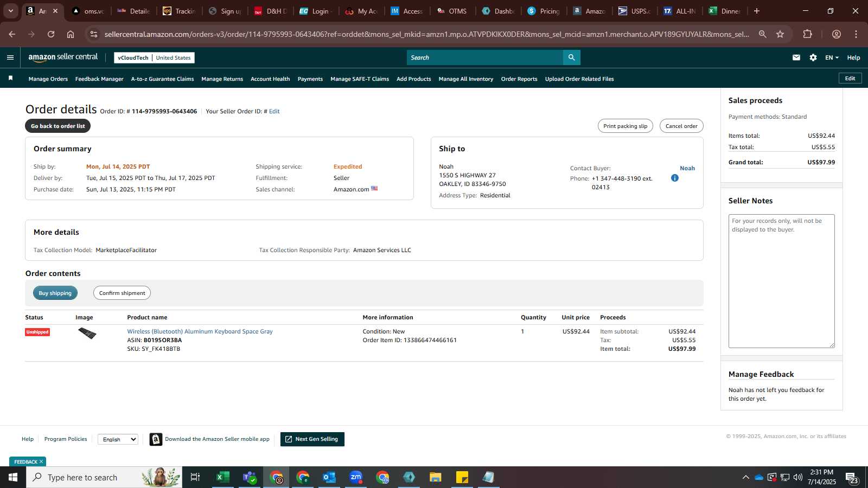
Task: Open Payments menu item
Action: [x=310, y=79]
